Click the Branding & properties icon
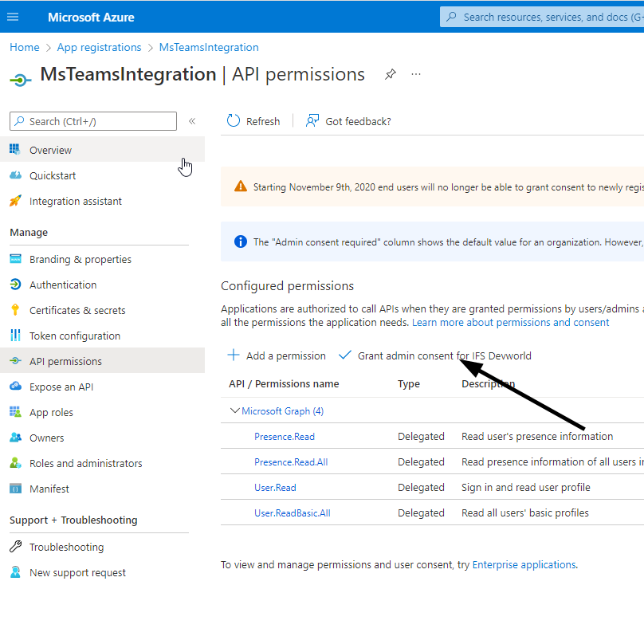Image resolution: width=644 pixels, height=644 pixels. point(17,259)
